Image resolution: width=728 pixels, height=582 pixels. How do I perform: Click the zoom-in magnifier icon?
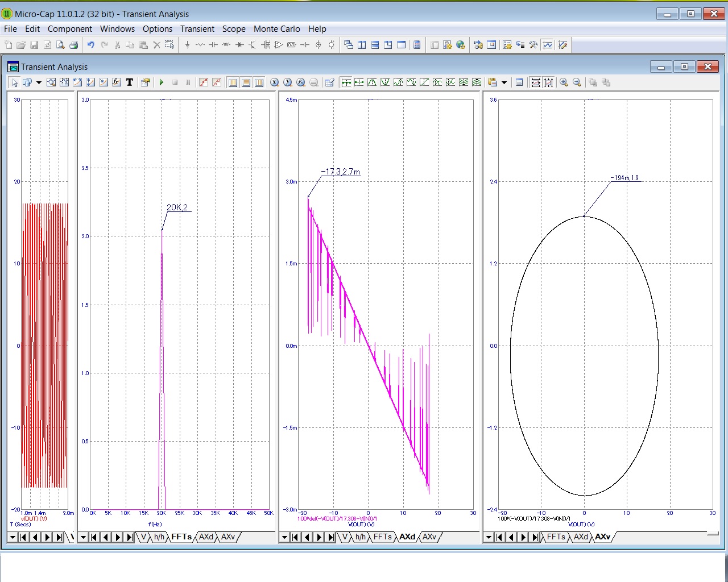(564, 82)
